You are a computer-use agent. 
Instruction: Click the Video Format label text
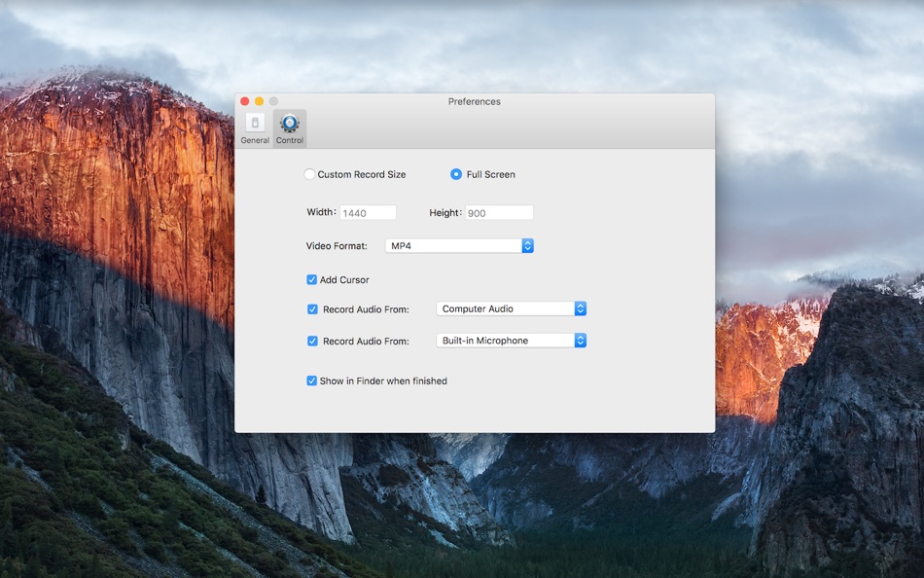(x=337, y=246)
